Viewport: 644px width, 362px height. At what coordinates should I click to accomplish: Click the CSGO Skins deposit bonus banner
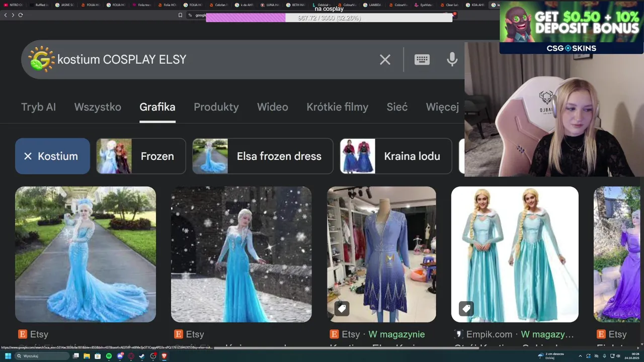pyautogui.click(x=571, y=27)
